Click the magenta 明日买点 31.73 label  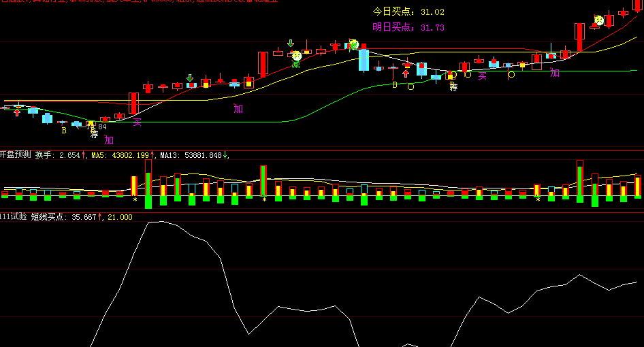click(x=408, y=27)
